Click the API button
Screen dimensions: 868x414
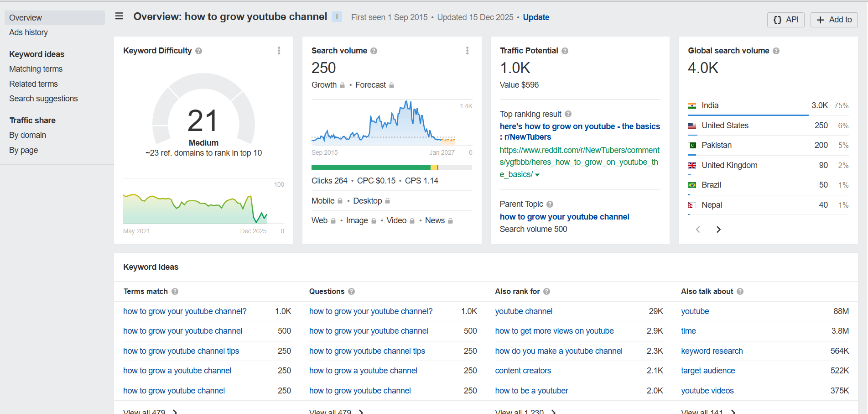pyautogui.click(x=786, y=20)
